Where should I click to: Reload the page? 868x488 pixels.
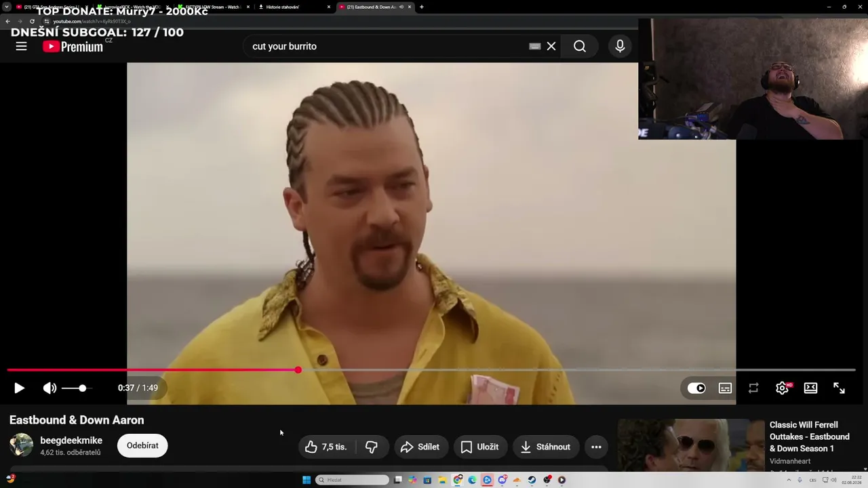(x=32, y=21)
